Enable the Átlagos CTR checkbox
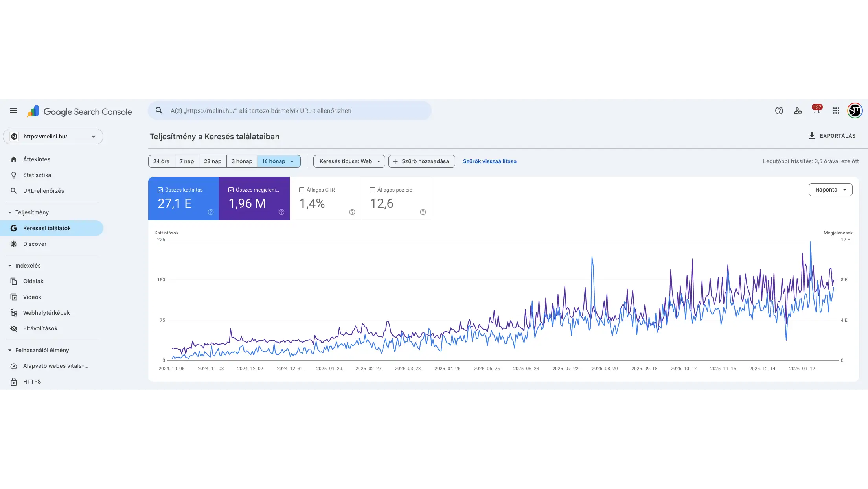The image size is (868, 489). [302, 190]
